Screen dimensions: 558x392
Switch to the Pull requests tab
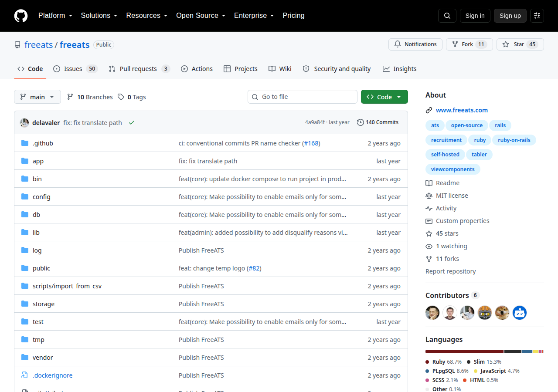coord(139,69)
